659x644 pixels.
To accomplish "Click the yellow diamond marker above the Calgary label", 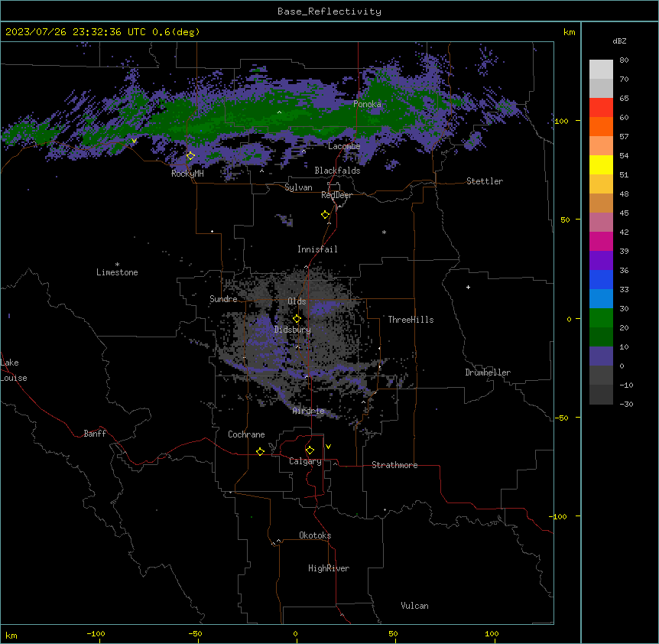I will pos(310,450).
